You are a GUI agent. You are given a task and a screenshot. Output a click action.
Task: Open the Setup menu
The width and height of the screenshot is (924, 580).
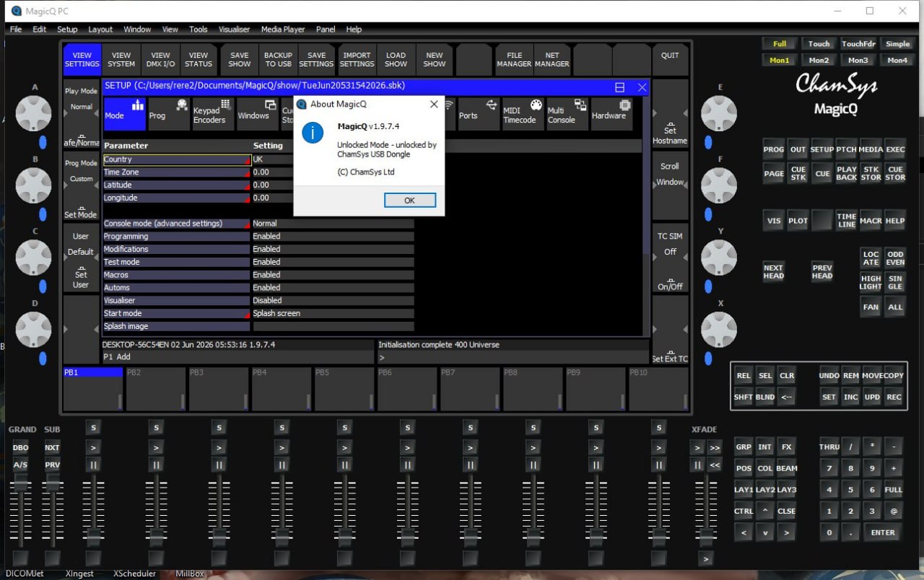point(67,30)
